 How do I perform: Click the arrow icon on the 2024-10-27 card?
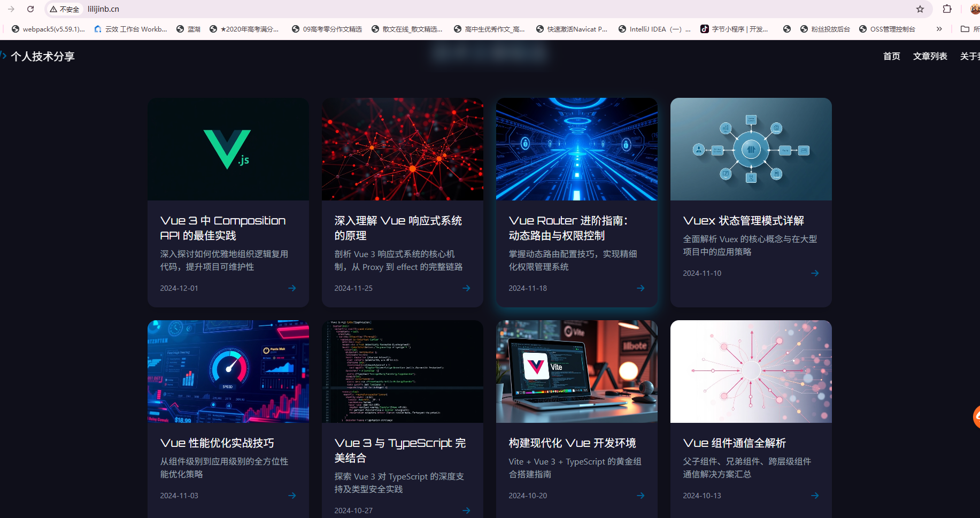(x=466, y=511)
